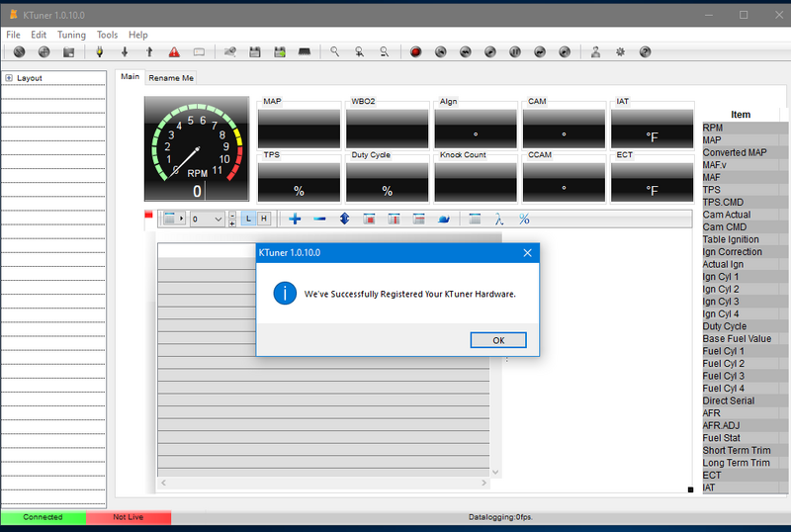Open the table selector dropdown arrow
This screenshot has height=532, width=791.
coord(182,219)
